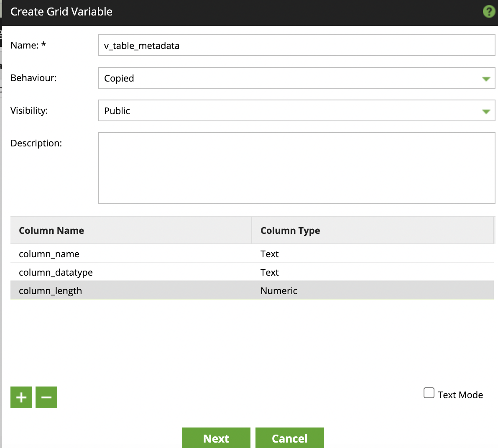This screenshot has height=448, width=498.
Task: Click the Column Type header
Action: [x=373, y=230]
